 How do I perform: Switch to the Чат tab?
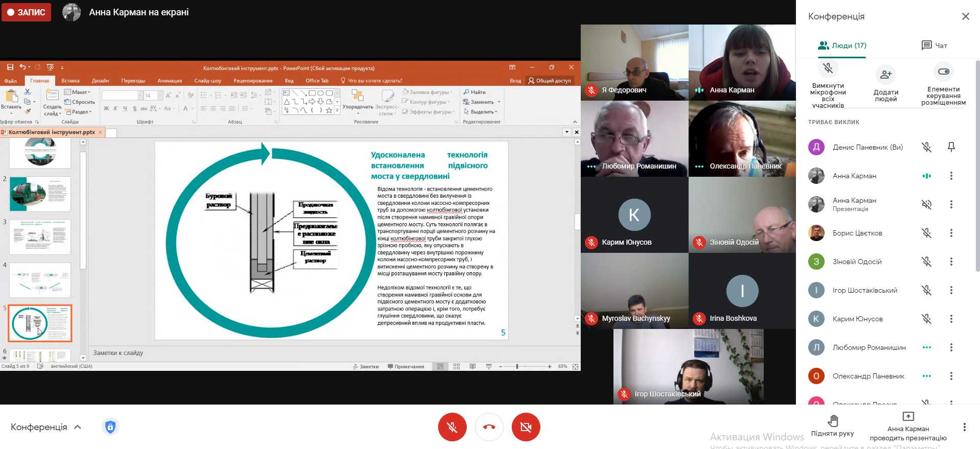pyautogui.click(x=934, y=45)
